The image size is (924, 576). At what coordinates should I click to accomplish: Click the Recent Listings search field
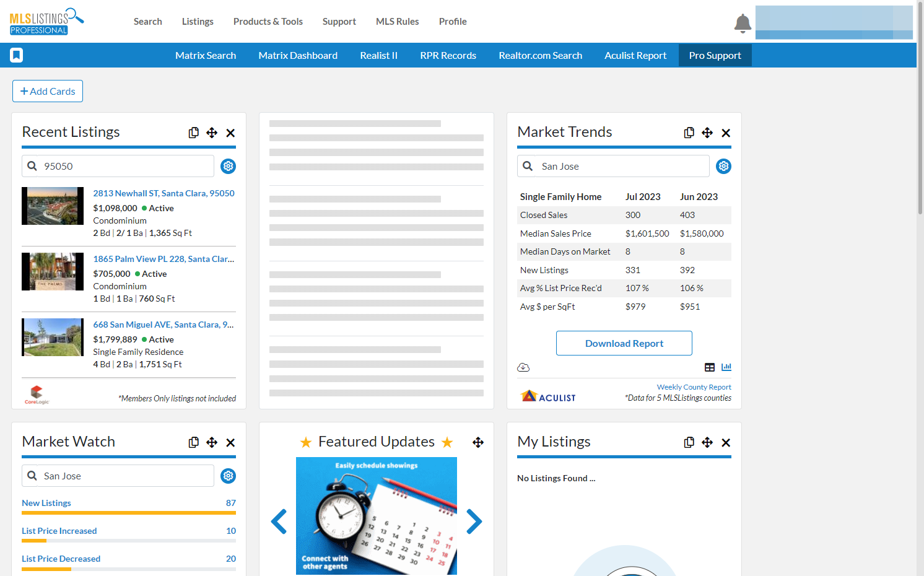pos(118,166)
